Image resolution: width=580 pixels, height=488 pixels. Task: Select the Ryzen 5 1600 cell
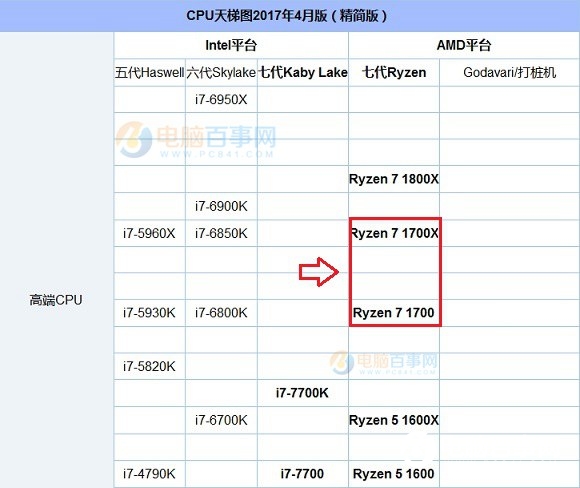(x=394, y=474)
